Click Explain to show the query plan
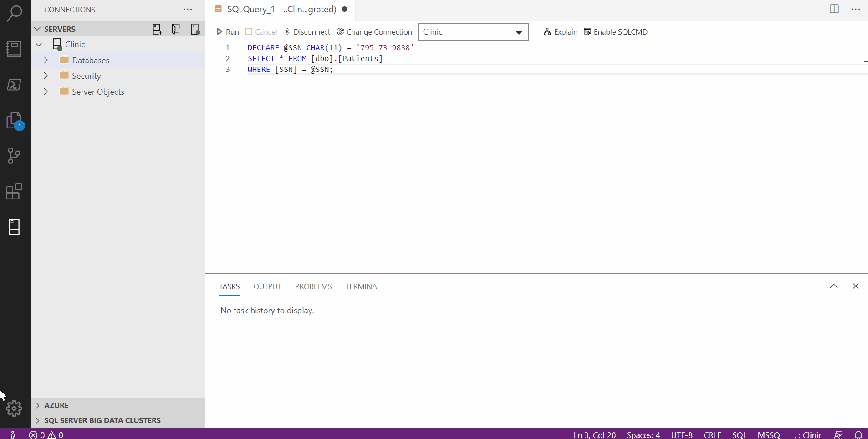 560,31
